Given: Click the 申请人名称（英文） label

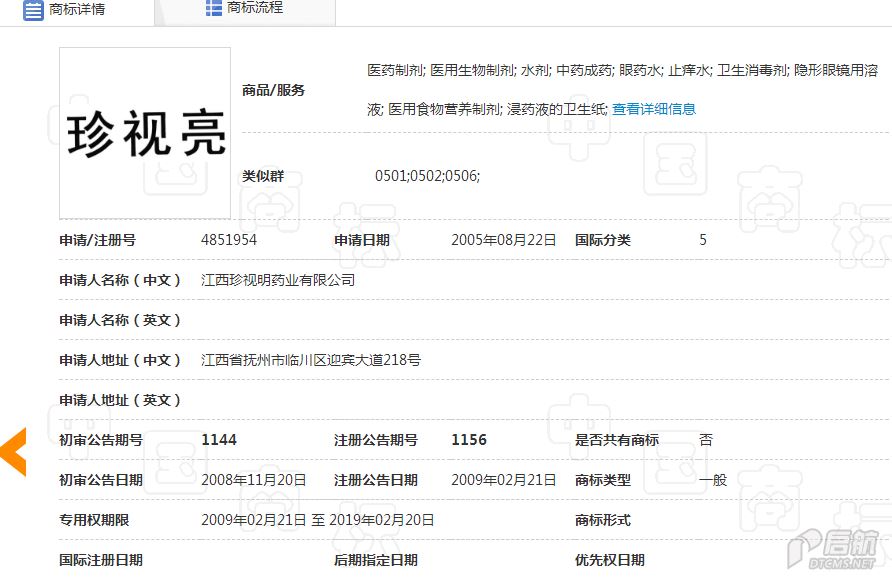Looking at the screenshot, I should (120, 320).
